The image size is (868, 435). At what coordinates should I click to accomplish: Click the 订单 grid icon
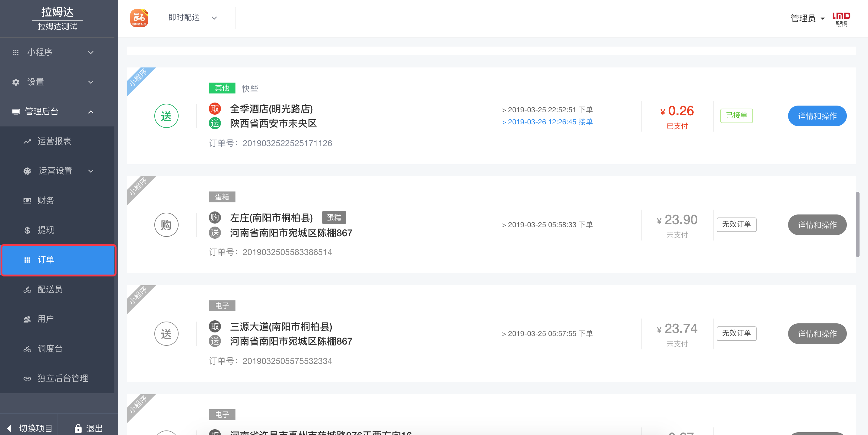coord(27,260)
